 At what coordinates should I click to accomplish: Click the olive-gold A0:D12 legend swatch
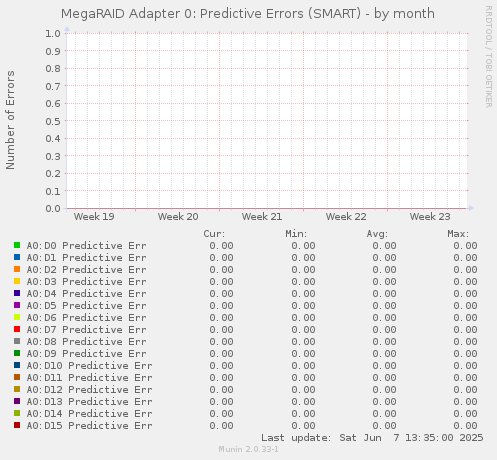17,389
